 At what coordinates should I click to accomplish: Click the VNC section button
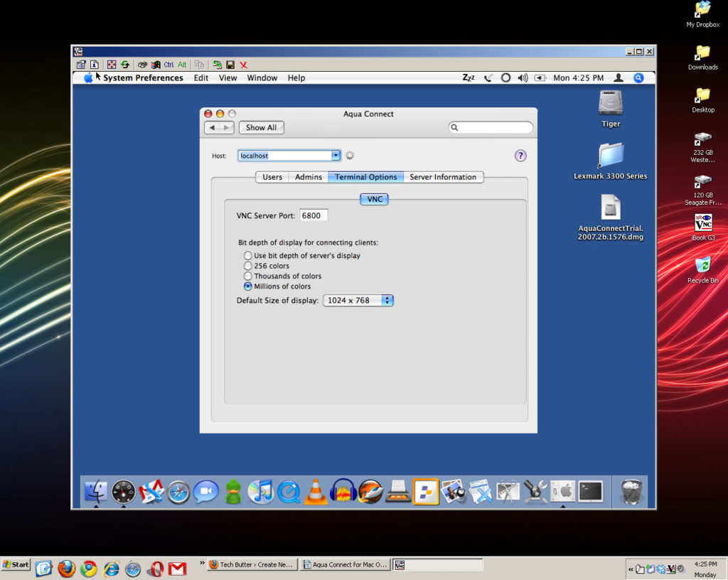click(x=374, y=199)
